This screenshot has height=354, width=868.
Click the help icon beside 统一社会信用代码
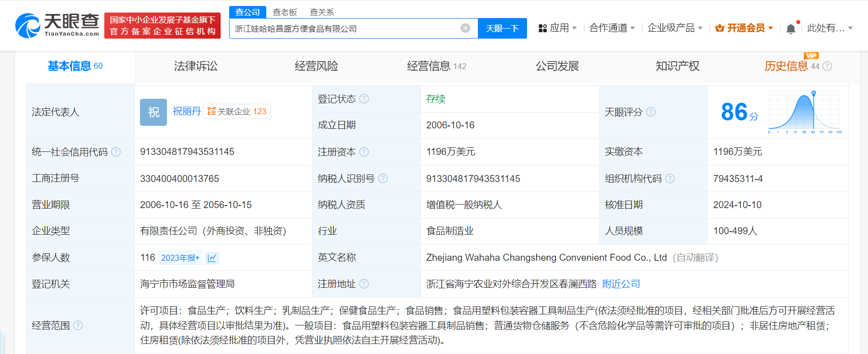pos(116,152)
